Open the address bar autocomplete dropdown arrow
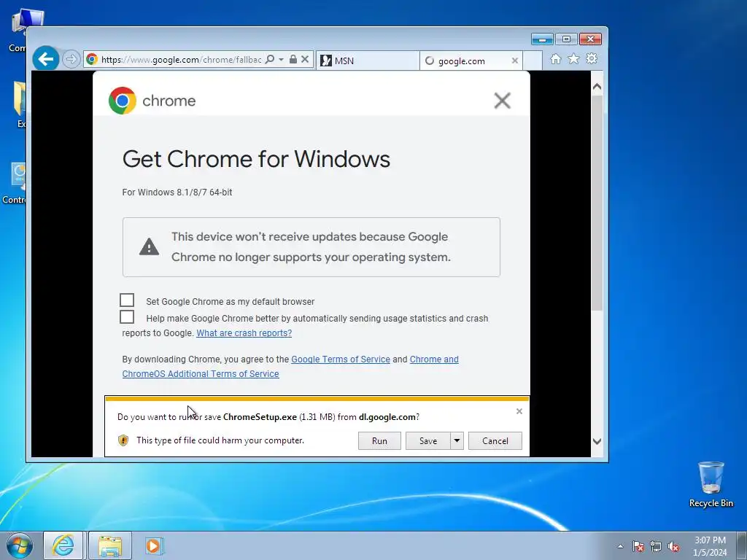 coord(281,60)
